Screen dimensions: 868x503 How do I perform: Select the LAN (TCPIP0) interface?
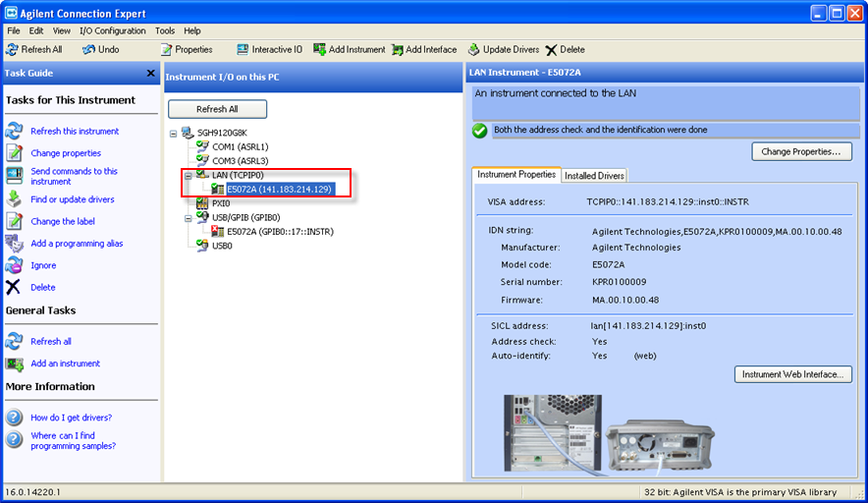pos(238,175)
